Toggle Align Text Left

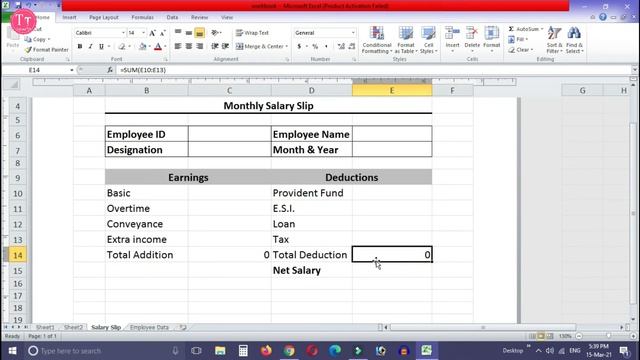pos(178,47)
